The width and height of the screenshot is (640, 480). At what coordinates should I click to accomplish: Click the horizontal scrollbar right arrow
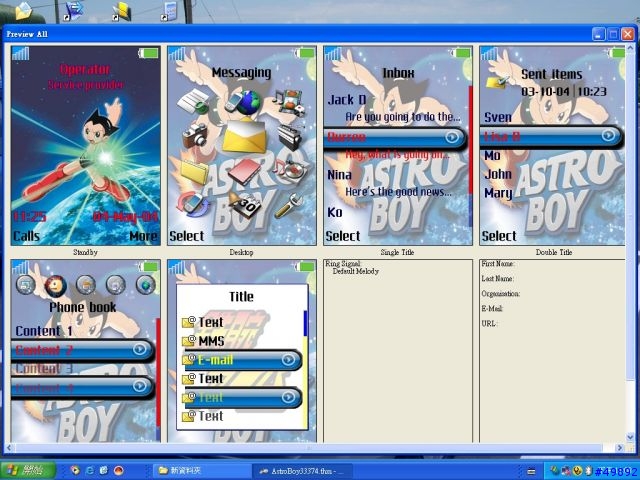(620, 448)
